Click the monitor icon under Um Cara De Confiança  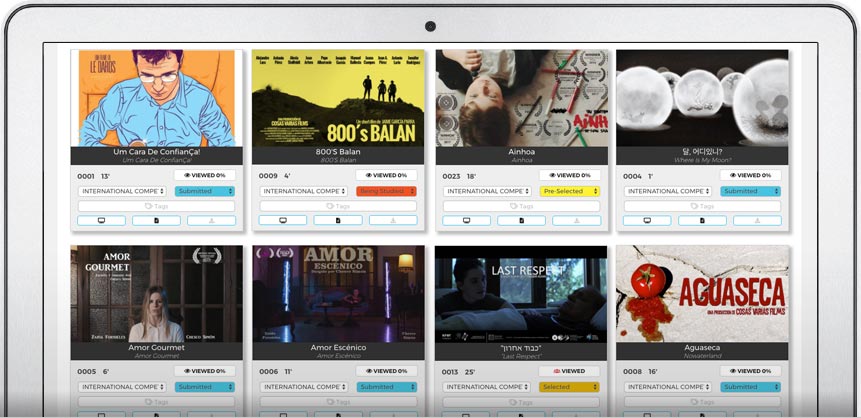pos(102,220)
